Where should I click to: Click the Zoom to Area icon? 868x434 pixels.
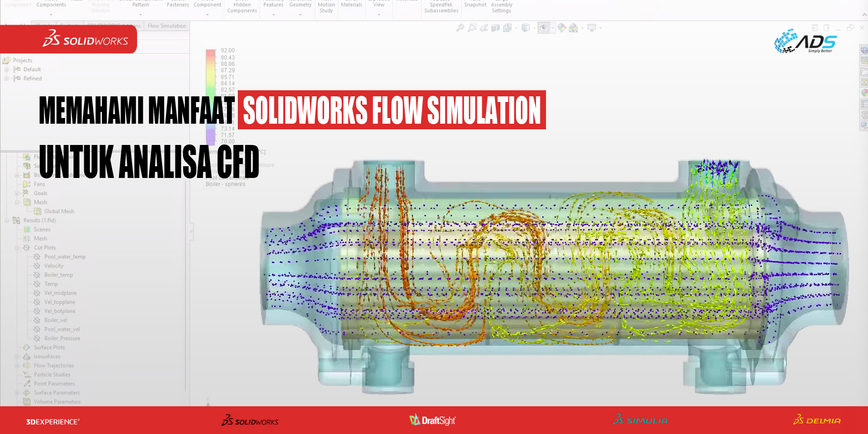(472, 28)
